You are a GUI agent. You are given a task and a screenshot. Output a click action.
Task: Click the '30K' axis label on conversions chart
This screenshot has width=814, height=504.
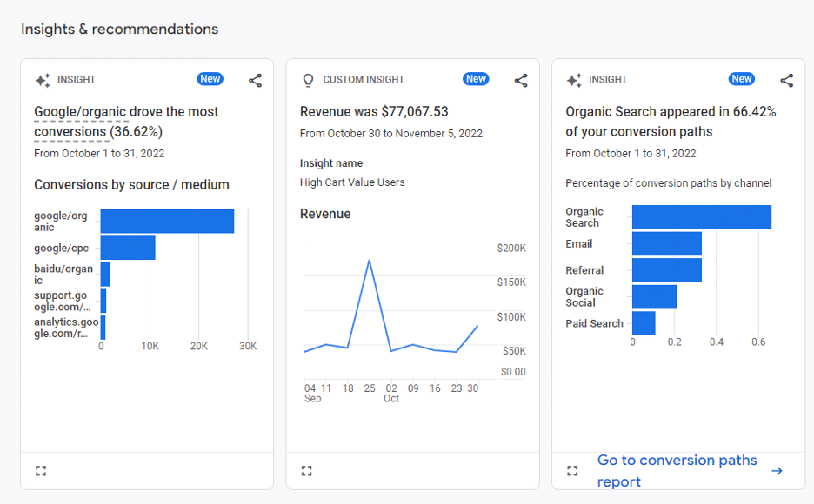coord(248,346)
